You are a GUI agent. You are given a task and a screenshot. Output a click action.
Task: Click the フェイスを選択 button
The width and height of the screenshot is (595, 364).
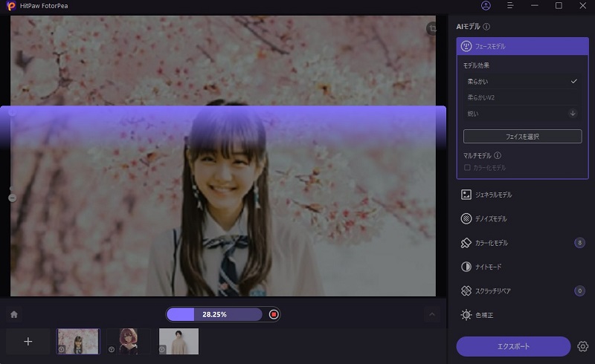(x=523, y=137)
